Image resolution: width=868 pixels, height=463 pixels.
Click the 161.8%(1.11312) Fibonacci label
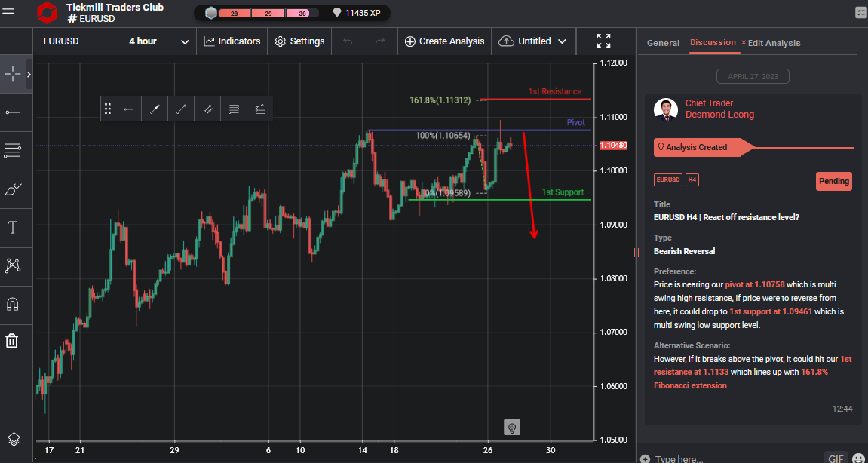point(440,100)
